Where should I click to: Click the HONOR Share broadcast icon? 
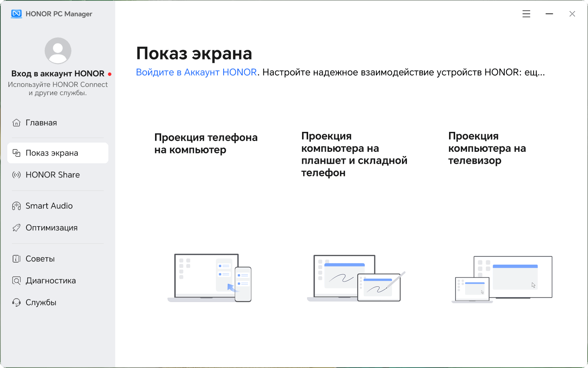16,175
